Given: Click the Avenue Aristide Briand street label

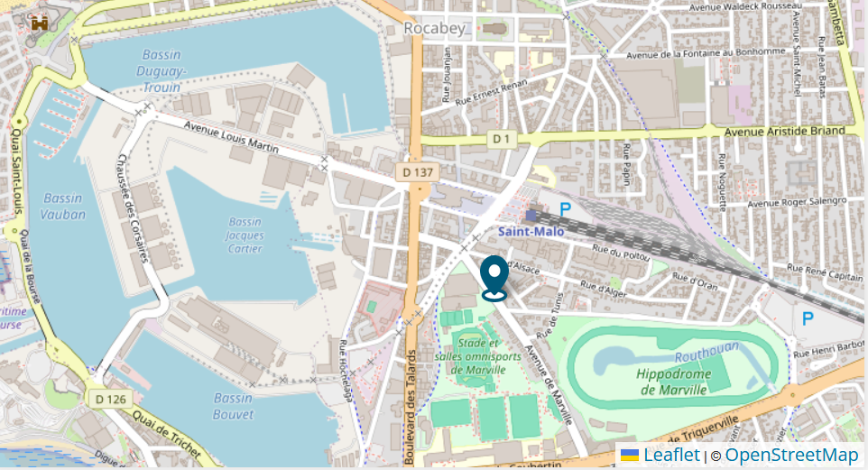Looking at the screenshot, I should pos(784,131).
